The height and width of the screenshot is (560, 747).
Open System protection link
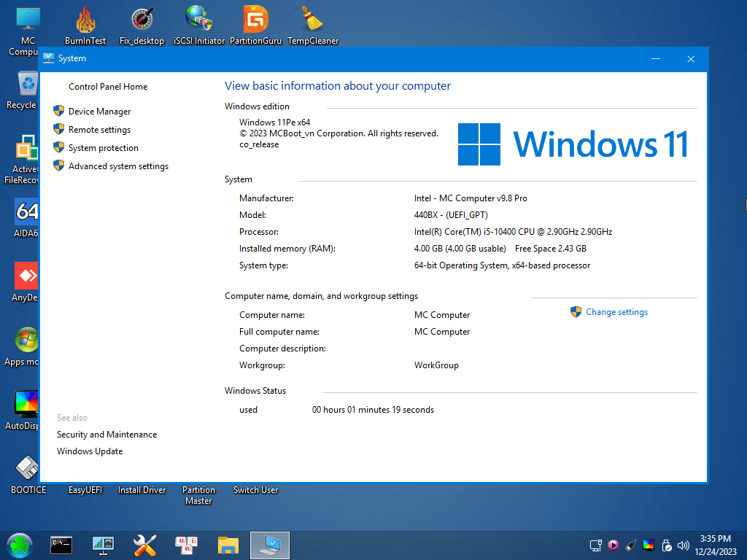pos(103,148)
